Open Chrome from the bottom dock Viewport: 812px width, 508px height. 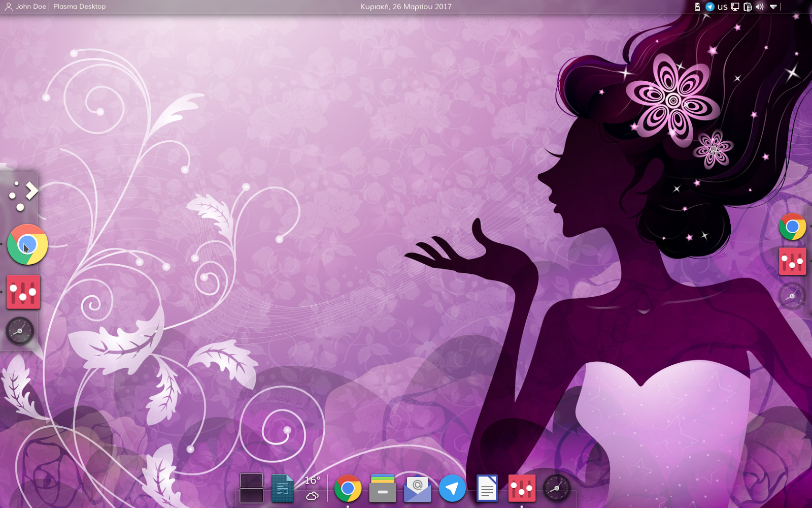click(348, 488)
